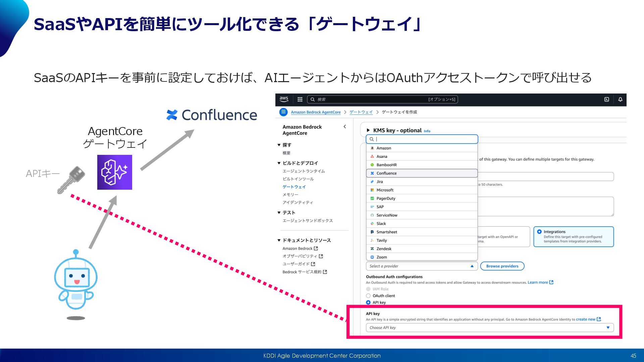
Task: Open the notifications bell icon
Action: 620,100
